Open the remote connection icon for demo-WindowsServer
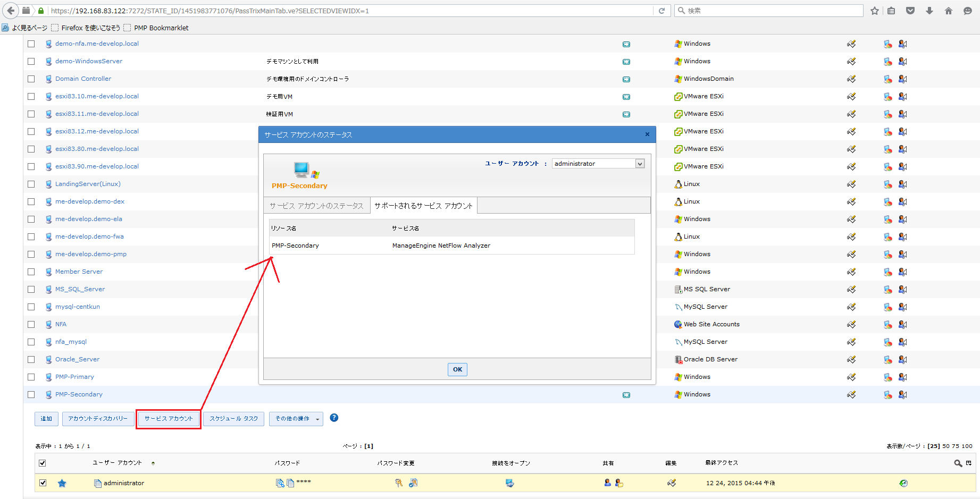 coord(626,62)
